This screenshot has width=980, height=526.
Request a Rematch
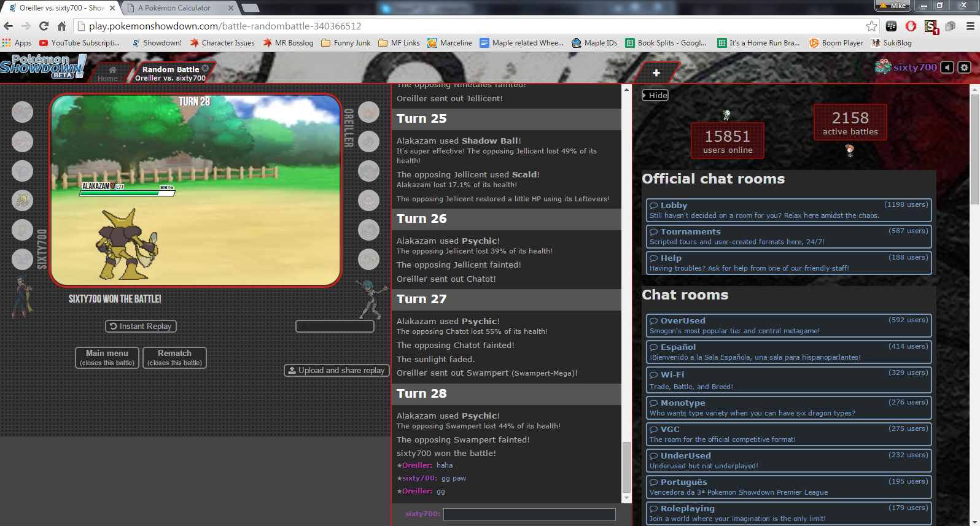point(174,358)
